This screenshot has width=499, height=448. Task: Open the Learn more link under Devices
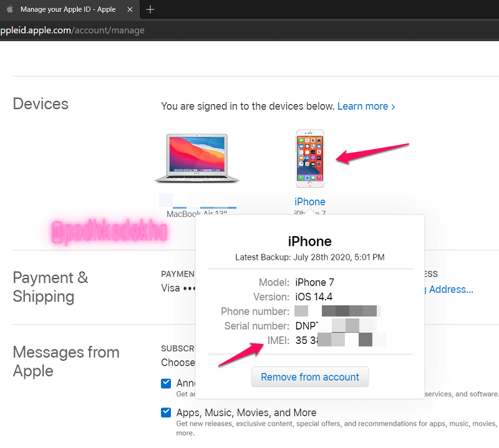pyautogui.click(x=366, y=106)
